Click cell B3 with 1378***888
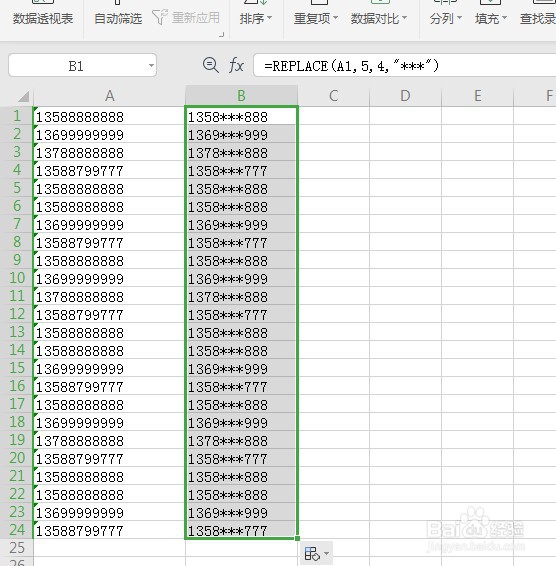 (x=241, y=152)
